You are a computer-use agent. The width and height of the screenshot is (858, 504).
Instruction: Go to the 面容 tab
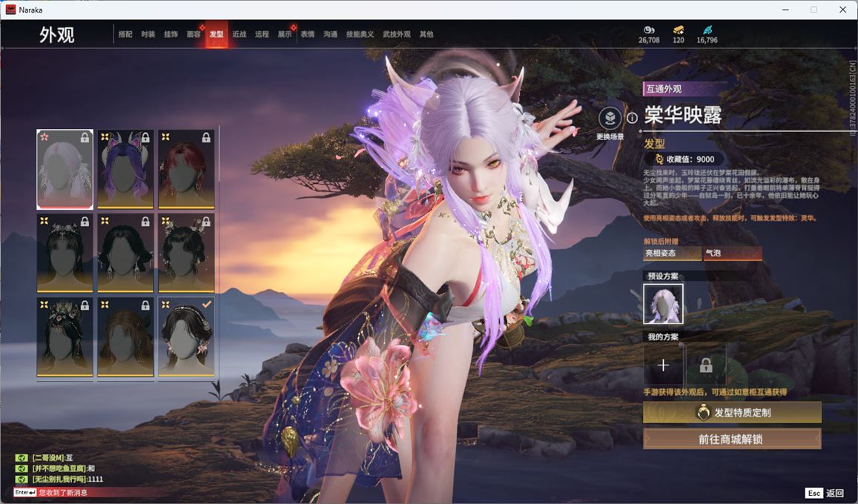194,34
